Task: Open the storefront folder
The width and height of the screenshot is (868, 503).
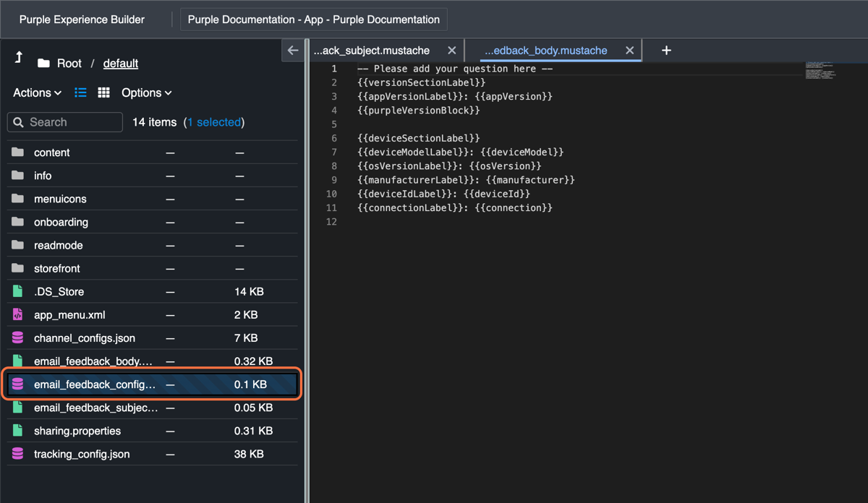Action: point(57,268)
